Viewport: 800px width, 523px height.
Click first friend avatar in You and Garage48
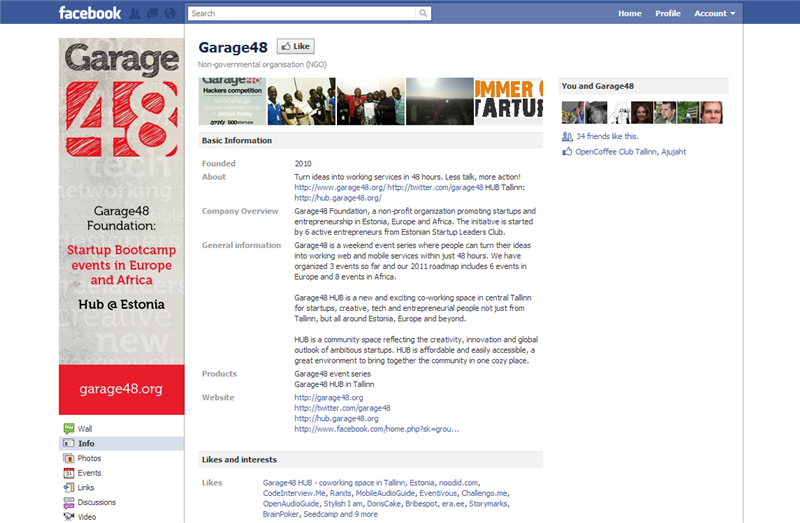[x=573, y=112]
